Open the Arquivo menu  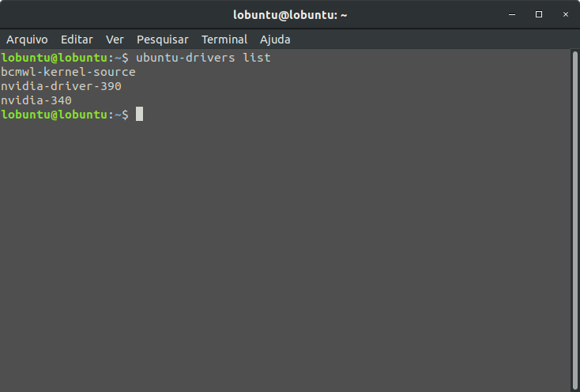[x=27, y=39]
